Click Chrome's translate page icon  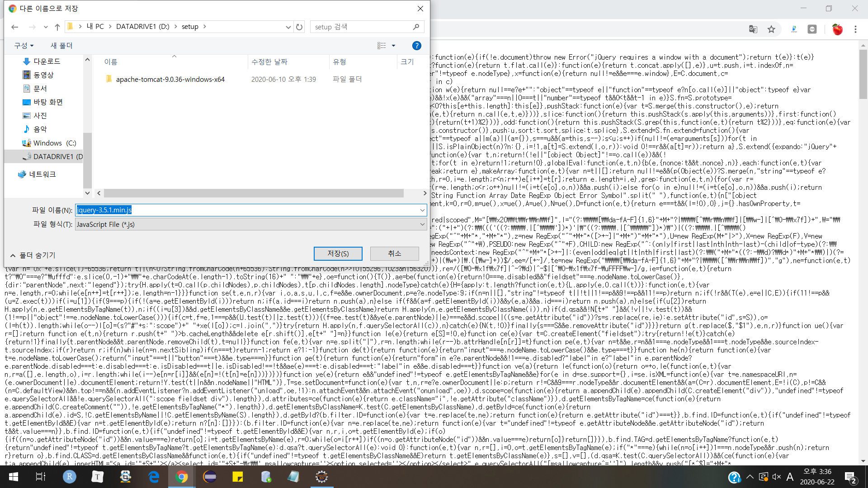point(753,29)
